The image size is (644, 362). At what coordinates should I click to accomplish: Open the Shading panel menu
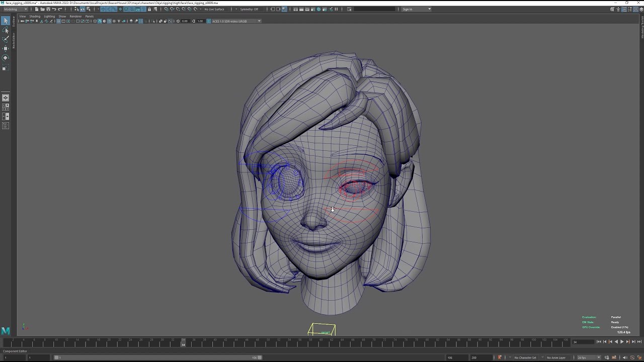(35, 16)
